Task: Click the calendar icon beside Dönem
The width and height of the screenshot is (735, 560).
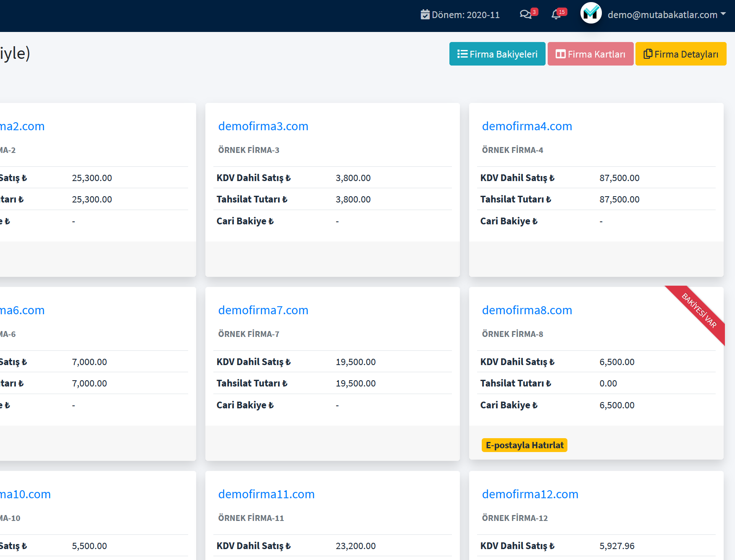Action: [425, 15]
